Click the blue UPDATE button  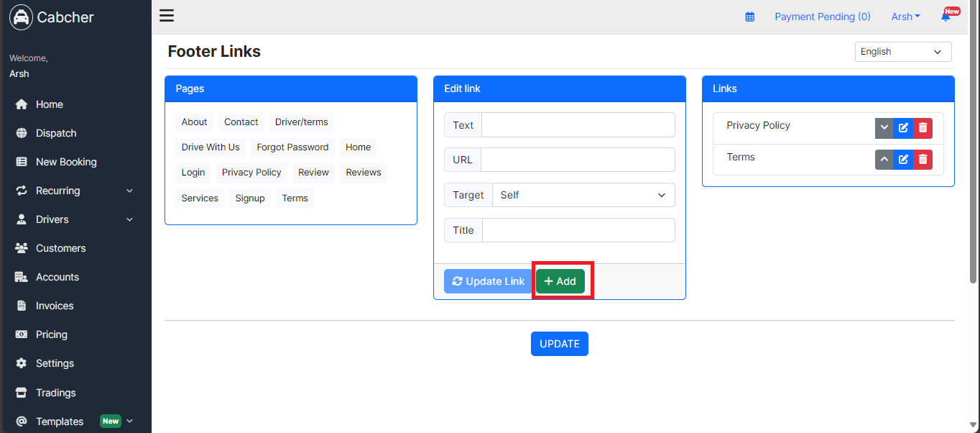(560, 344)
